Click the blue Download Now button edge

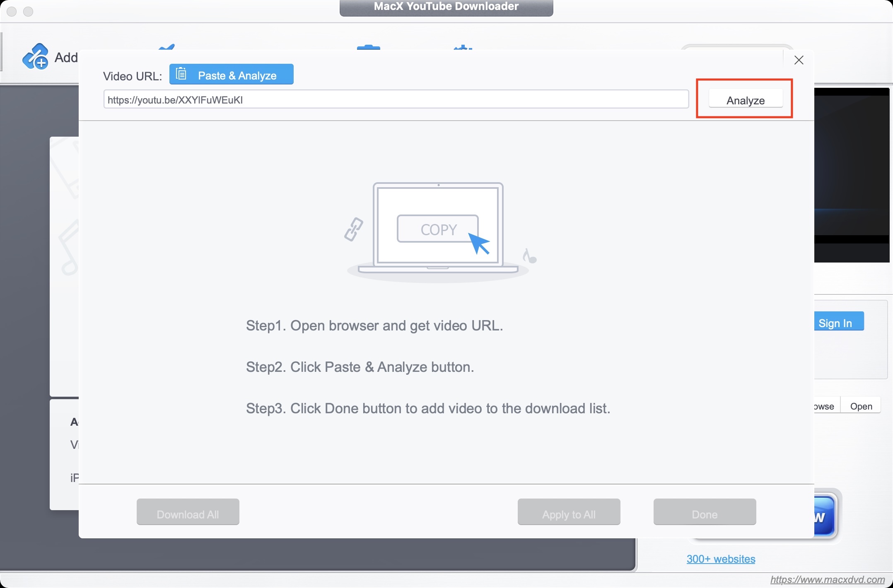coord(825,516)
